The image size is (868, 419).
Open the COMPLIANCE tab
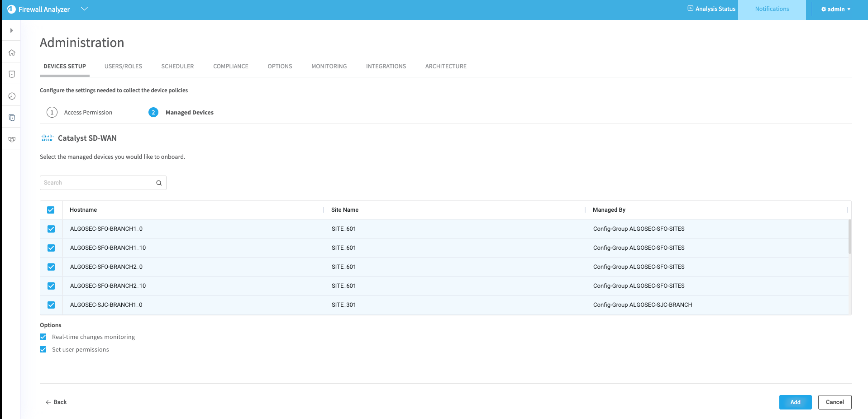coord(230,66)
